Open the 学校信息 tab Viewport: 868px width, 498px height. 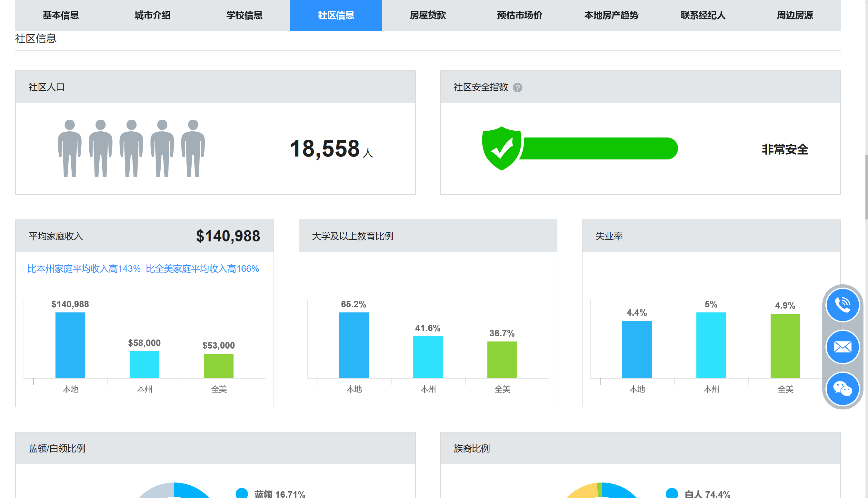click(x=244, y=15)
